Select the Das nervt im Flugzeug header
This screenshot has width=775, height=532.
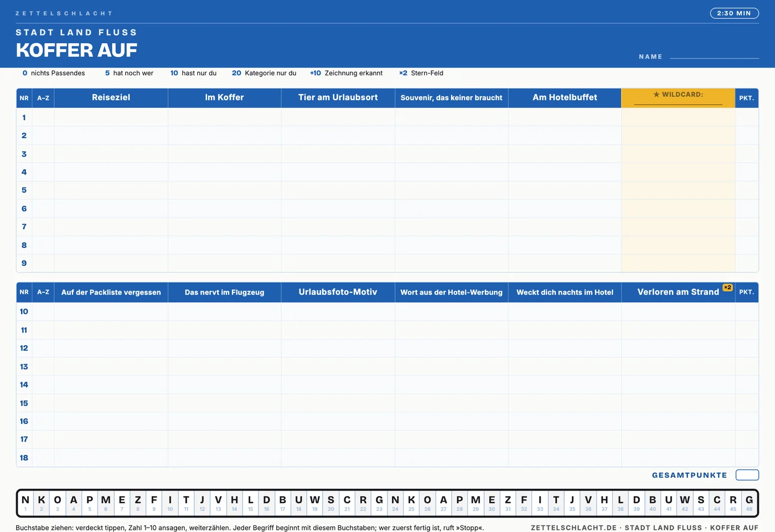click(224, 292)
